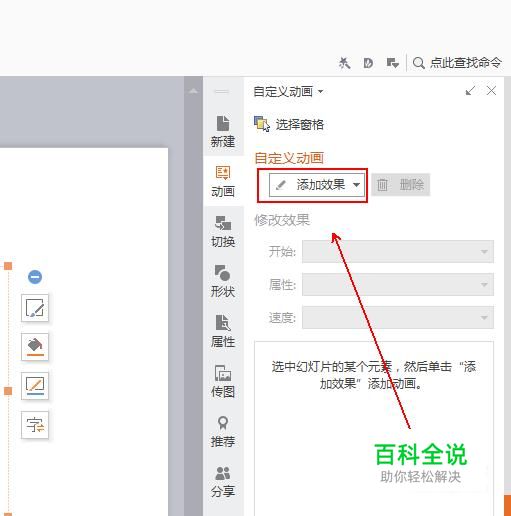Image resolution: width=511 pixels, height=516 pixels.
Task: Open the 开始 start dropdown
Action: coord(398,252)
